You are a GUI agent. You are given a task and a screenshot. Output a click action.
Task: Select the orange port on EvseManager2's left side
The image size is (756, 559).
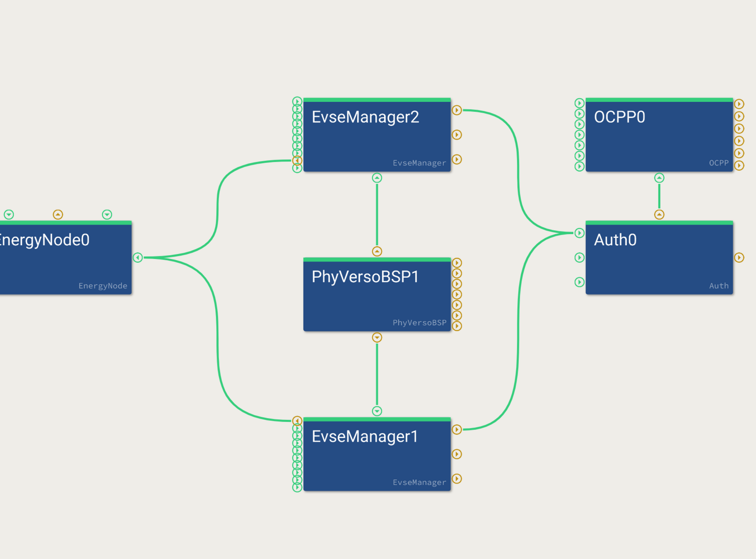point(297,160)
